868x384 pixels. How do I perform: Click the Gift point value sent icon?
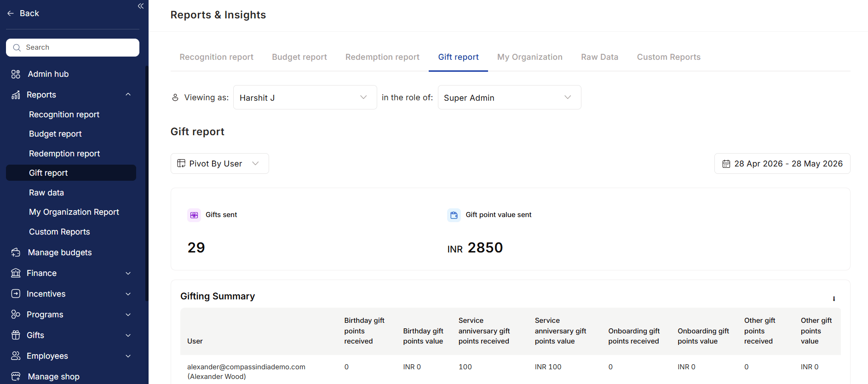[454, 215]
